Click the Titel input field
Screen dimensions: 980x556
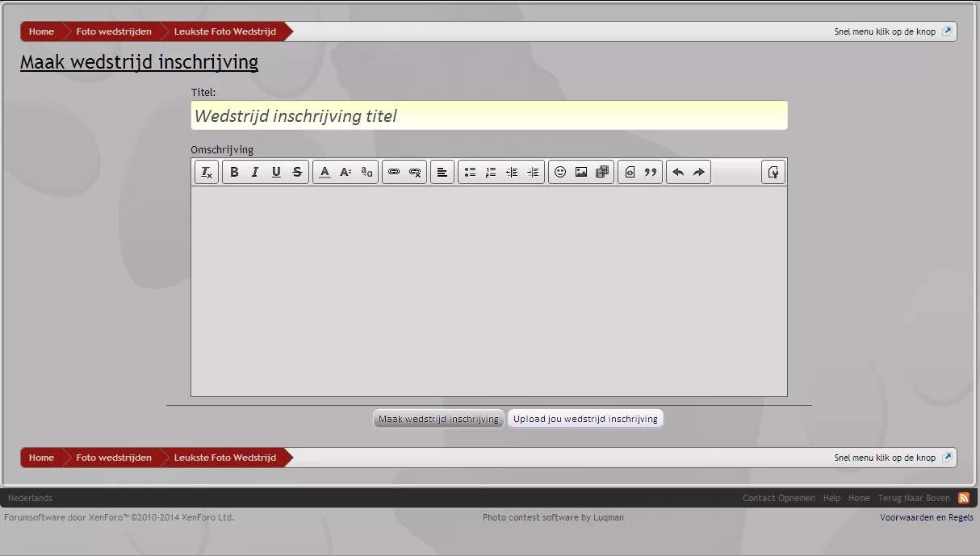coord(489,115)
